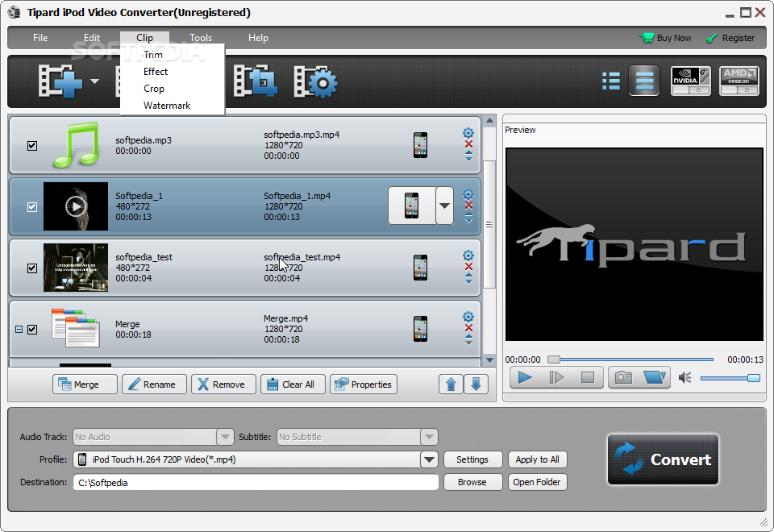Choose Trim from the Clip menu

153,55
